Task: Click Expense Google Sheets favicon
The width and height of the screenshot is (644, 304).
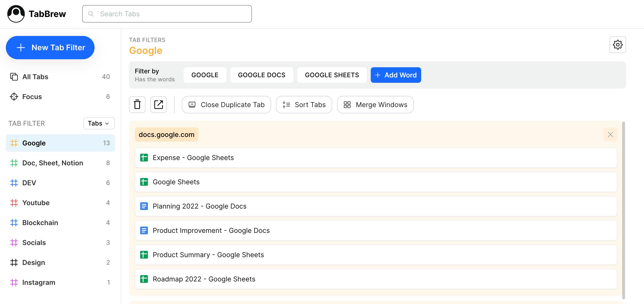Action: [144, 158]
